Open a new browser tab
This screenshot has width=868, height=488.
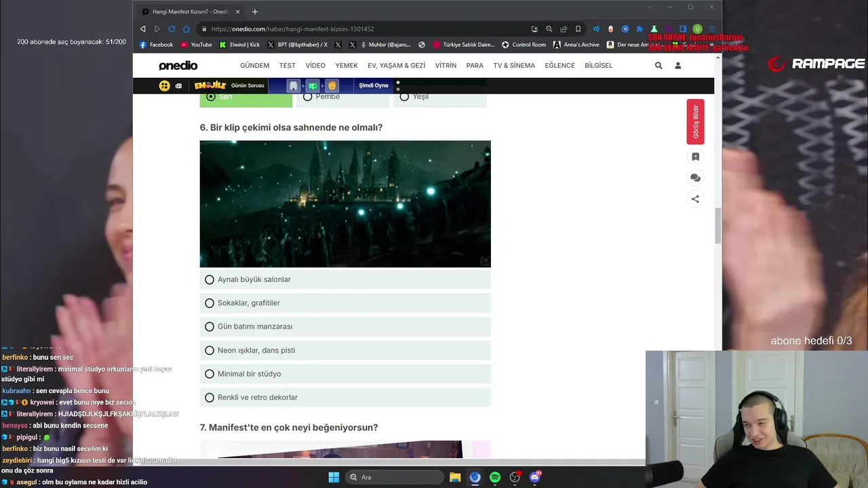pos(255,12)
